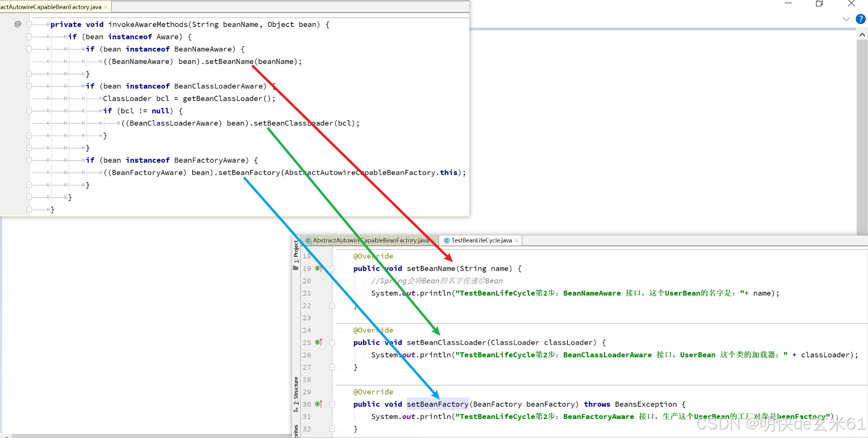Open the 1: Project tool window

pos(296,251)
